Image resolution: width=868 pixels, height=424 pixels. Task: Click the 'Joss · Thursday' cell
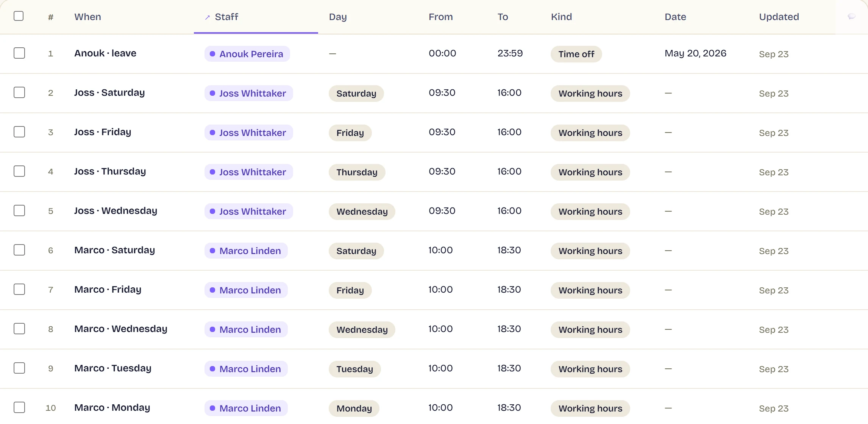[110, 171]
